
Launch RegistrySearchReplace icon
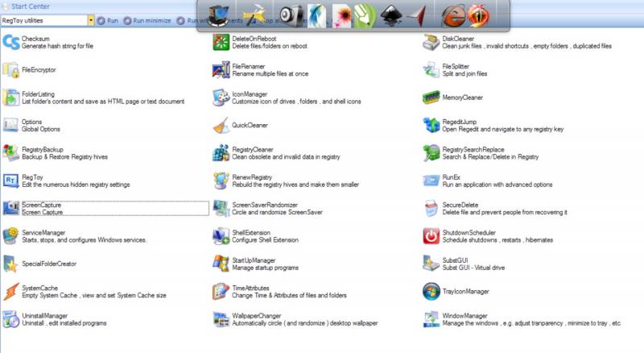(431, 153)
